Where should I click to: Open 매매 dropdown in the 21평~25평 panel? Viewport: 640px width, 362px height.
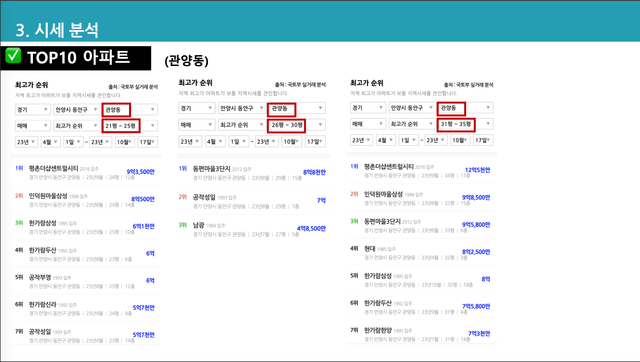tap(33, 126)
